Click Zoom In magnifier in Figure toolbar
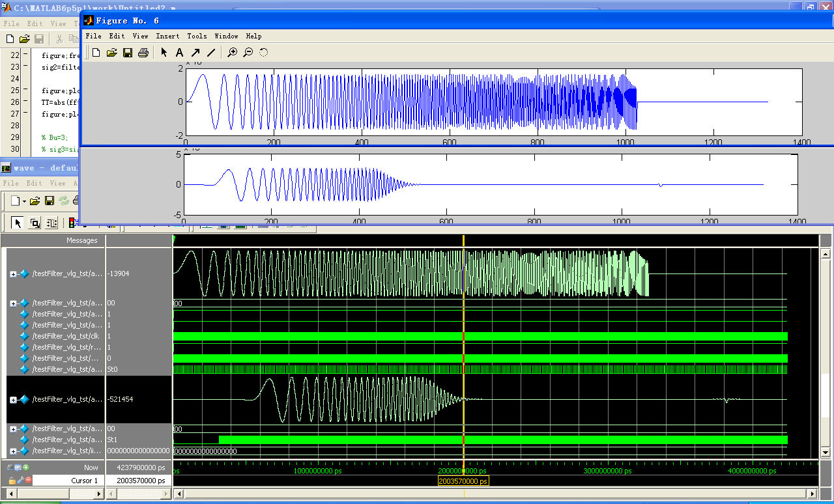 233,53
